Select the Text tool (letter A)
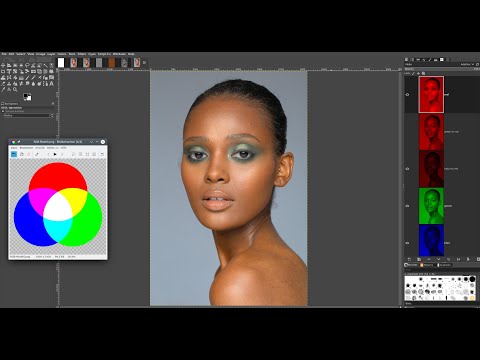The image size is (480, 360). pos(51,84)
